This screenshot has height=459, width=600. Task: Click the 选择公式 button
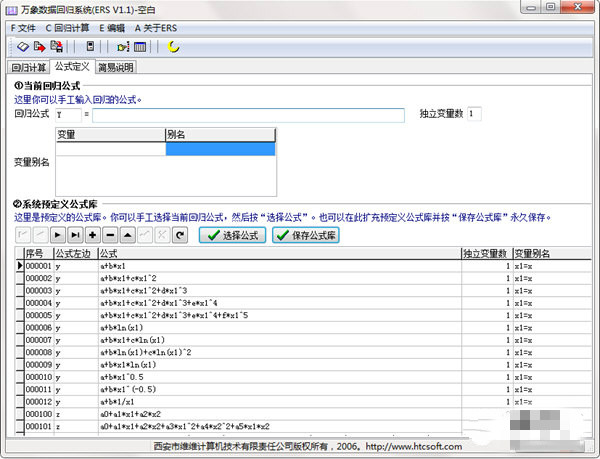233,235
